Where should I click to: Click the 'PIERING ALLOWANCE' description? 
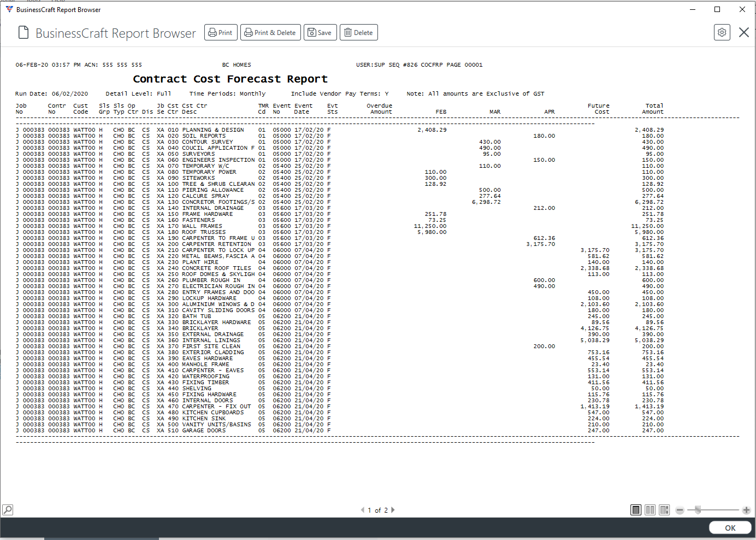(212, 190)
